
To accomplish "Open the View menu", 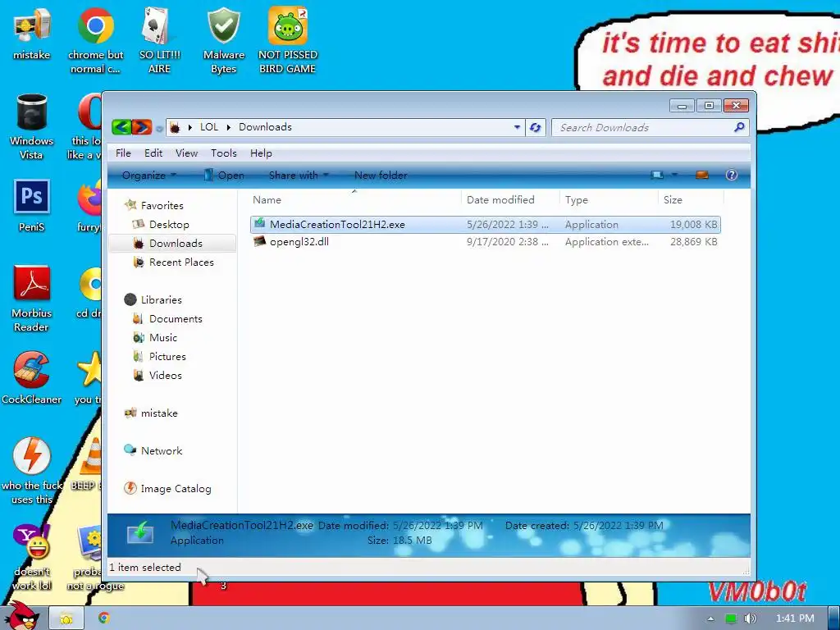I will pyautogui.click(x=186, y=153).
